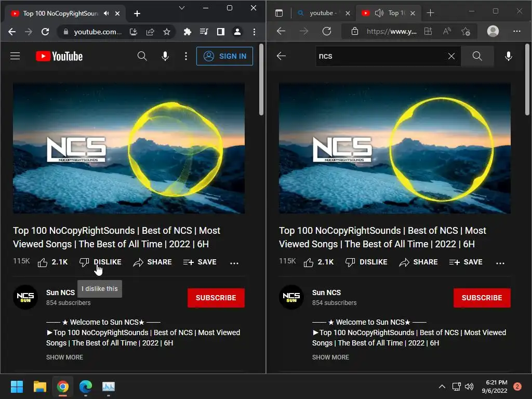Open volume control in system tray

click(469, 387)
